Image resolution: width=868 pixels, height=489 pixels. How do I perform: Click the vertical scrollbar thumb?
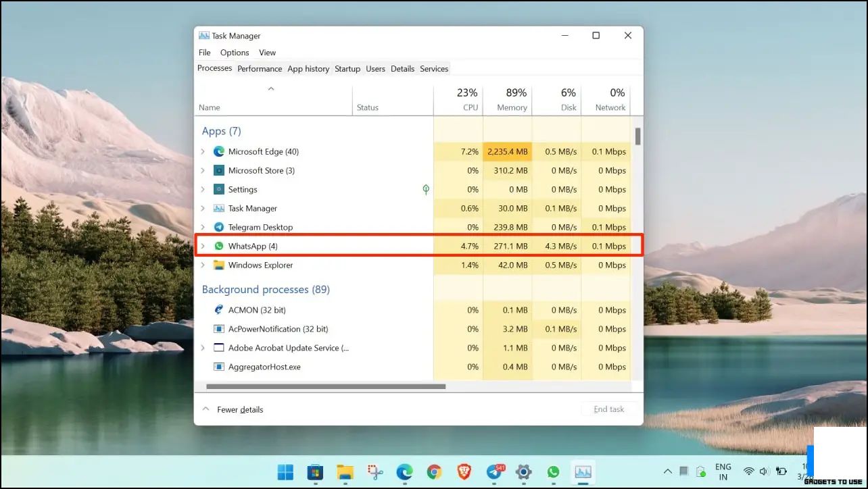click(x=637, y=136)
